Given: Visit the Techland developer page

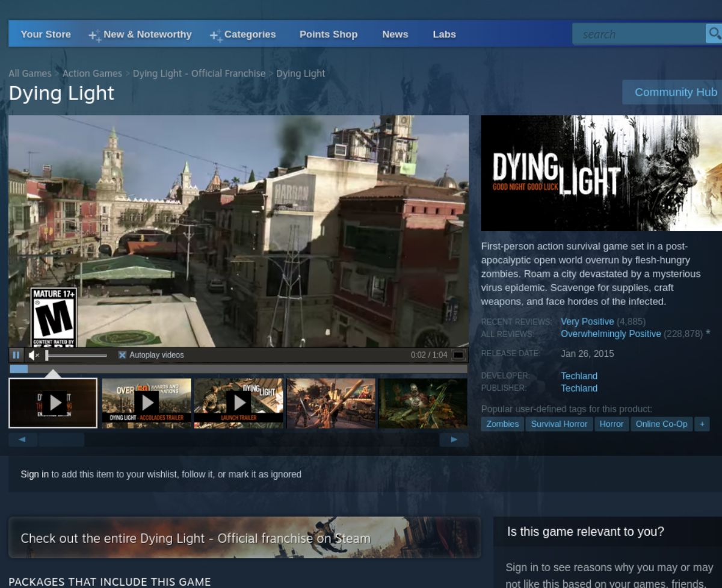Looking at the screenshot, I should (578, 376).
